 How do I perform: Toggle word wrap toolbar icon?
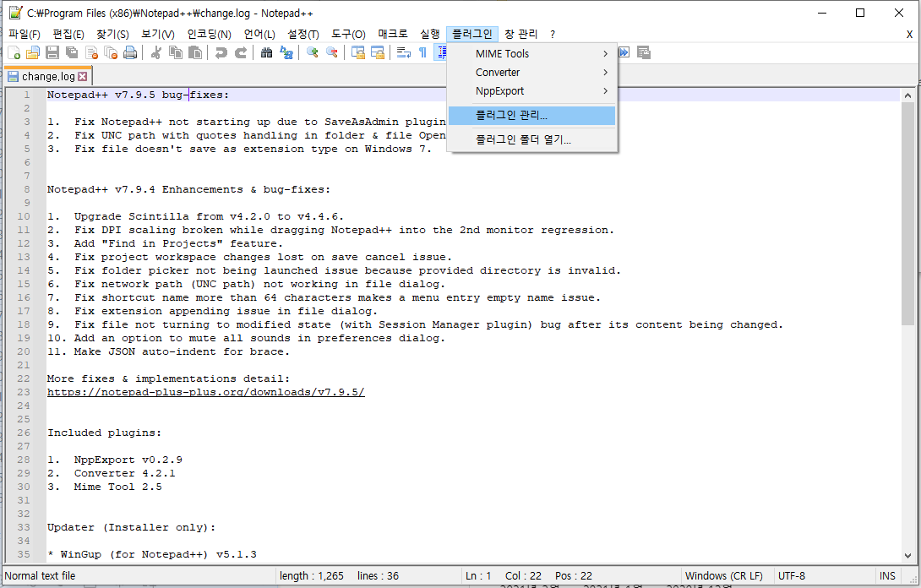(x=404, y=53)
